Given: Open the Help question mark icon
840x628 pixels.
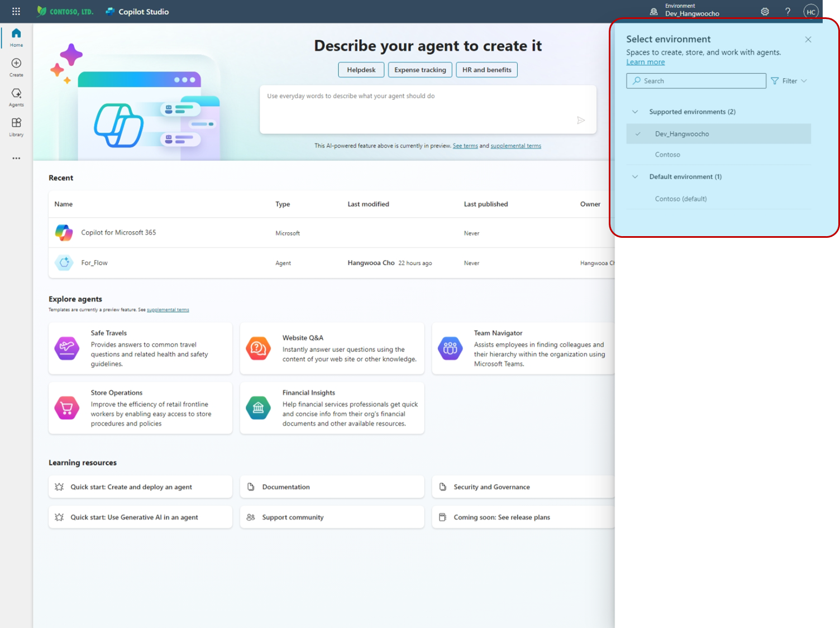Looking at the screenshot, I should click(787, 11).
